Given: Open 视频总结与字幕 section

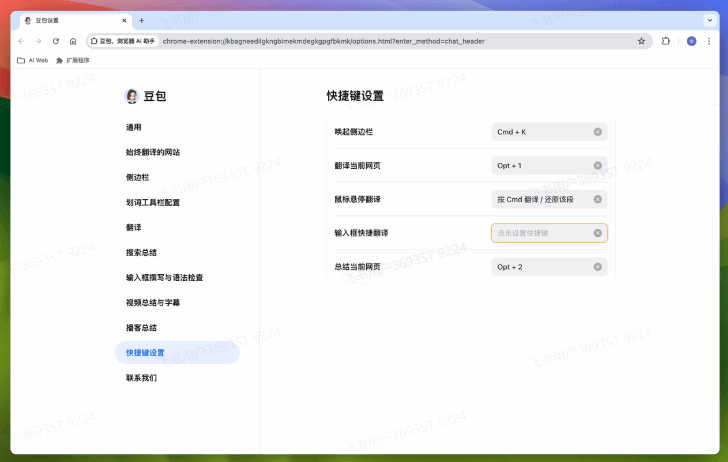Looking at the screenshot, I should coord(153,303).
